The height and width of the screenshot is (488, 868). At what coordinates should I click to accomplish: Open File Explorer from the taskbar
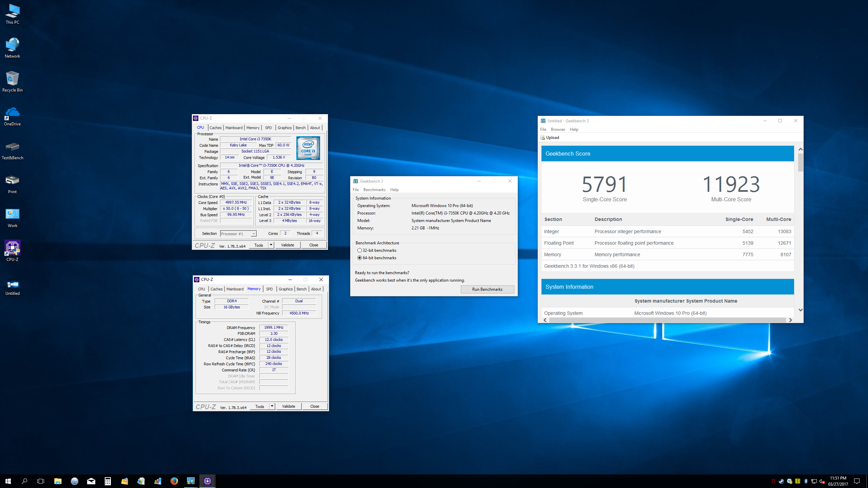point(58,481)
